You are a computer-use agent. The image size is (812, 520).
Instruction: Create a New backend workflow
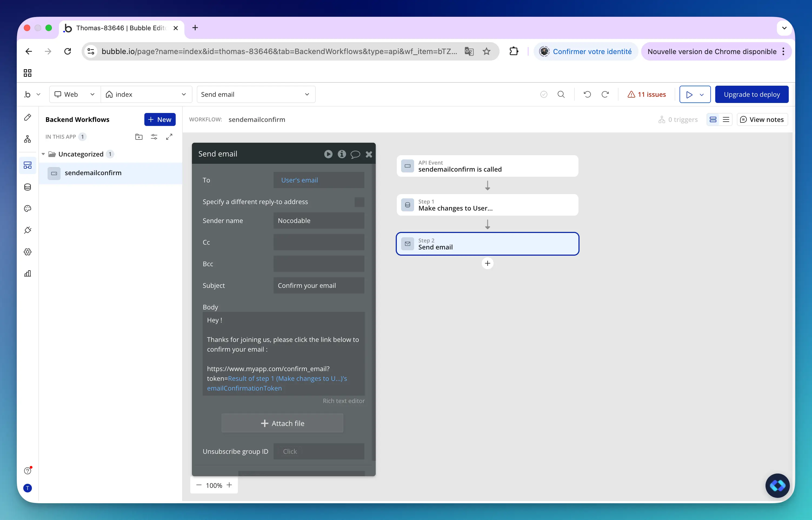[160, 119]
